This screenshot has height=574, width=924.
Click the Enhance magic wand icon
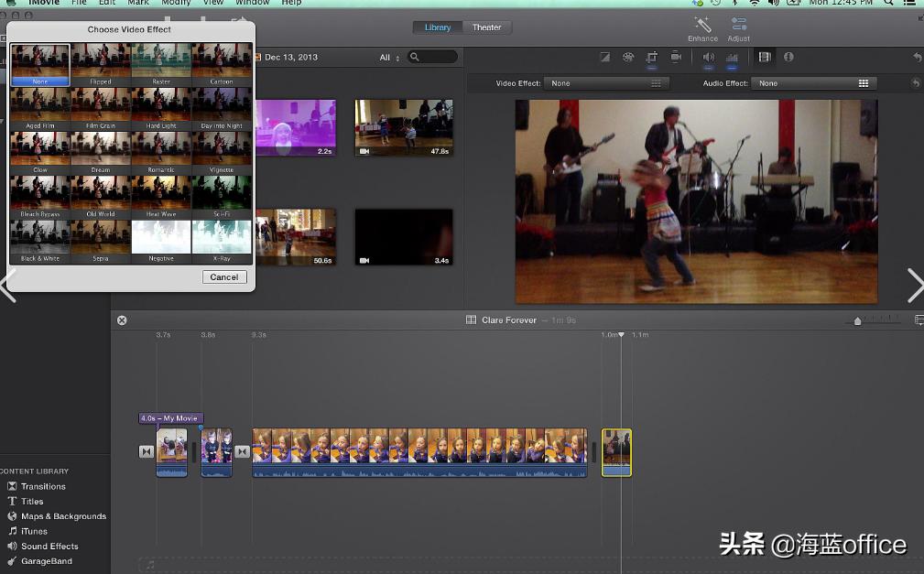702,25
